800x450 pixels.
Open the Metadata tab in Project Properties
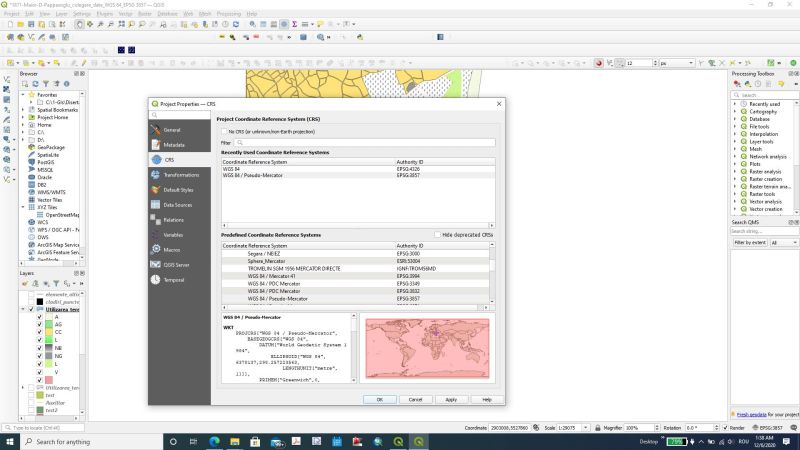tap(180, 145)
